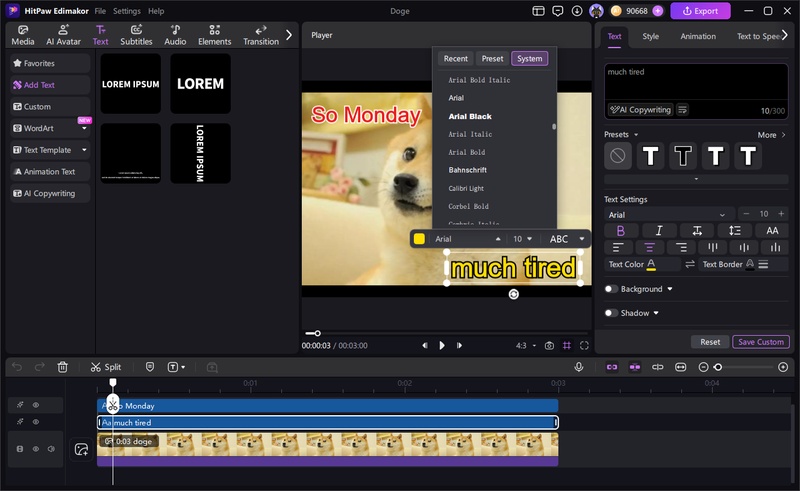Click the line spacing icon
This screenshot has width=800, height=491.
pyautogui.click(x=735, y=231)
